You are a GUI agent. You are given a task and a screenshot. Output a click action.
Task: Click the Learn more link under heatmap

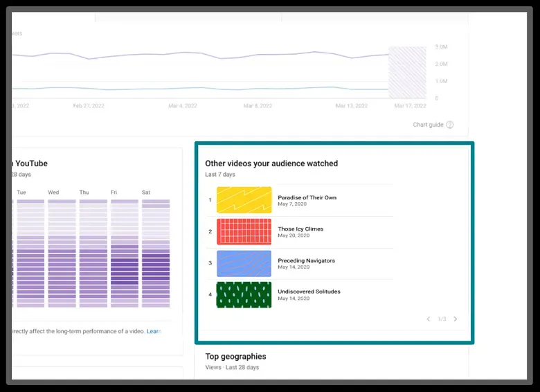154,331
